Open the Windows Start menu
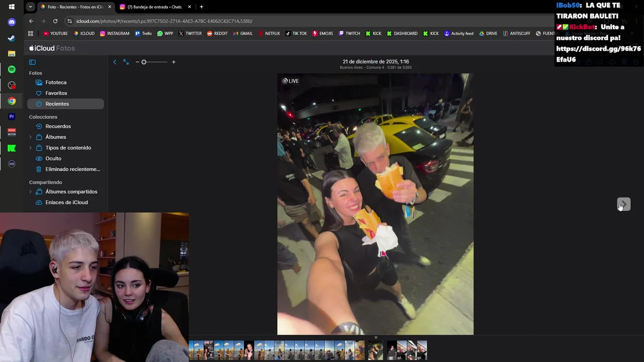Screen dimensions: 644x362 12,7
